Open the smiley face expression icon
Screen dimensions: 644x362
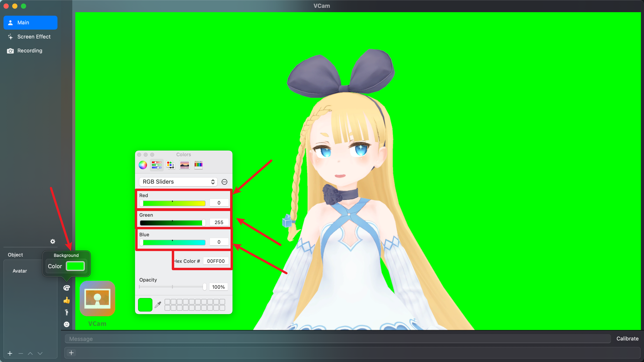tap(66, 324)
